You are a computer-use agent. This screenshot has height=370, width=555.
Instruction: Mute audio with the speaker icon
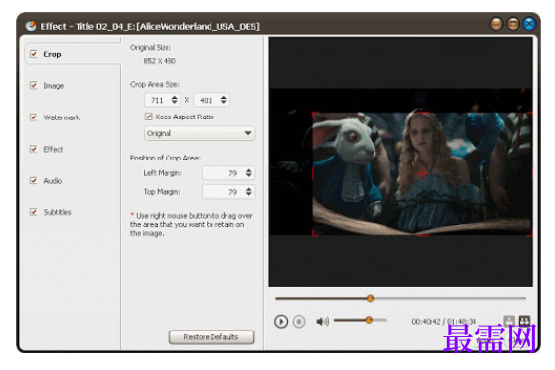322,321
